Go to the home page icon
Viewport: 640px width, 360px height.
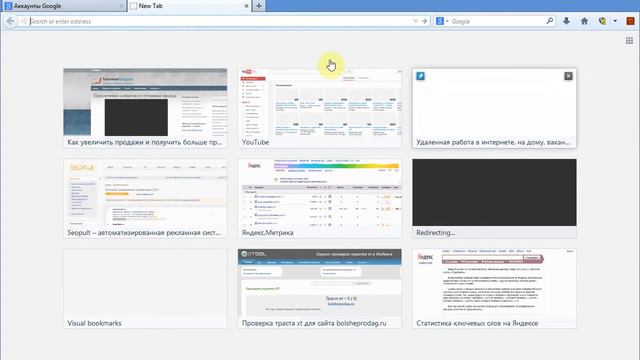coord(584,21)
